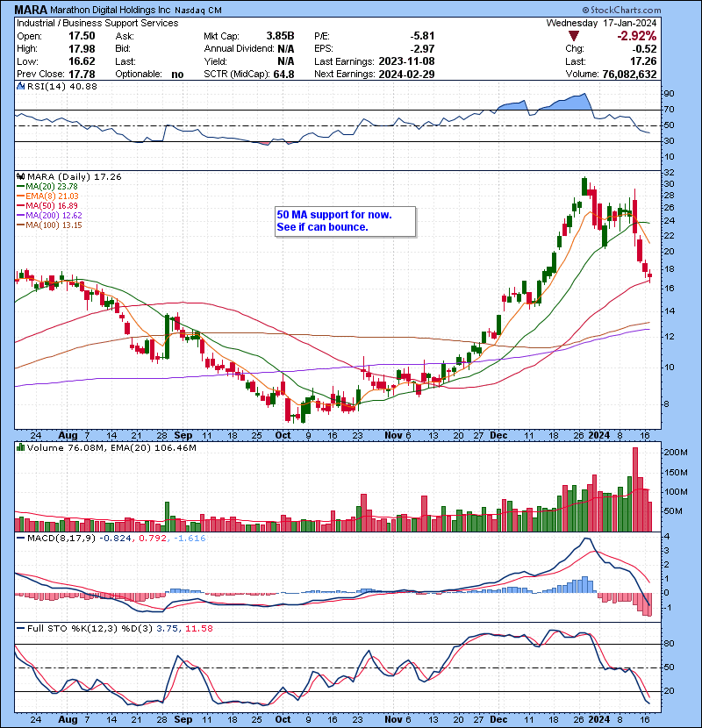The height and width of the screenshot is (728, 702).
Task: Click the 32 mark on price axis
Action: [x=669, y=173]
